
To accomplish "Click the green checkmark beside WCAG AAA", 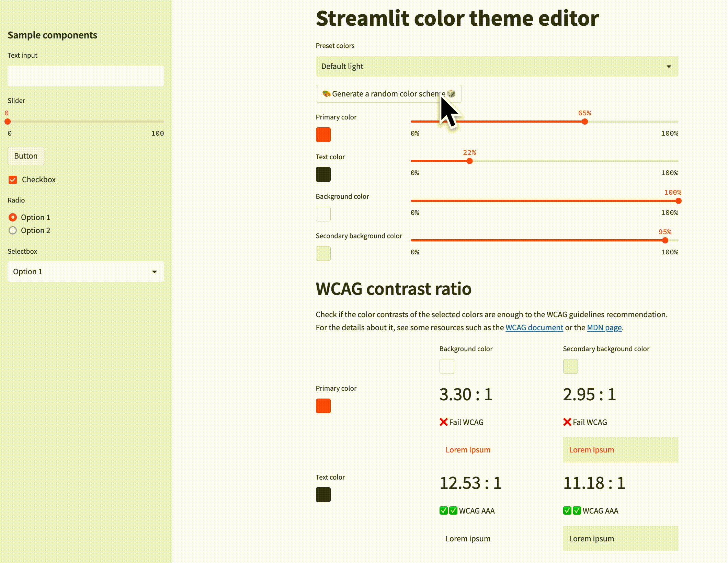I will tap(443, 510).
